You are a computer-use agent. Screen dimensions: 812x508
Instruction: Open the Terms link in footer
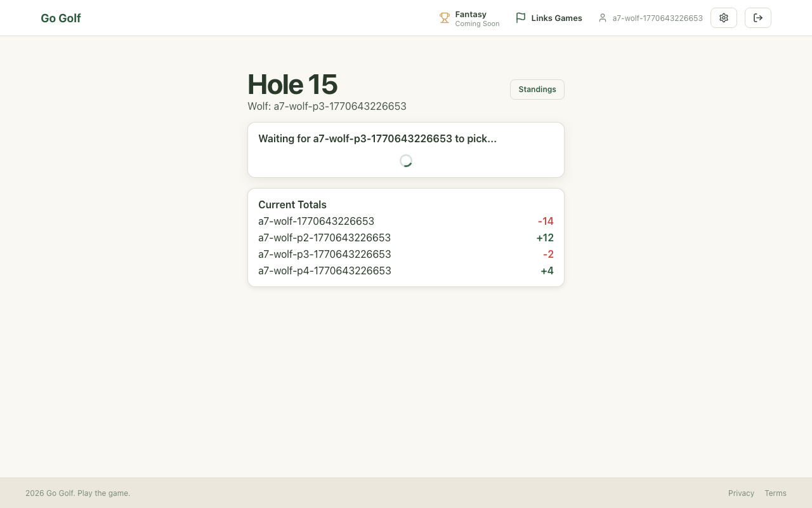(x=775, y=493)
